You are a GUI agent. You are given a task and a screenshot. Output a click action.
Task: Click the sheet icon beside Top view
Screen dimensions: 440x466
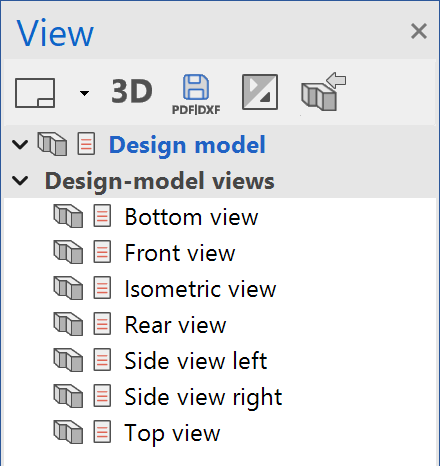click(x=102, y=432)
